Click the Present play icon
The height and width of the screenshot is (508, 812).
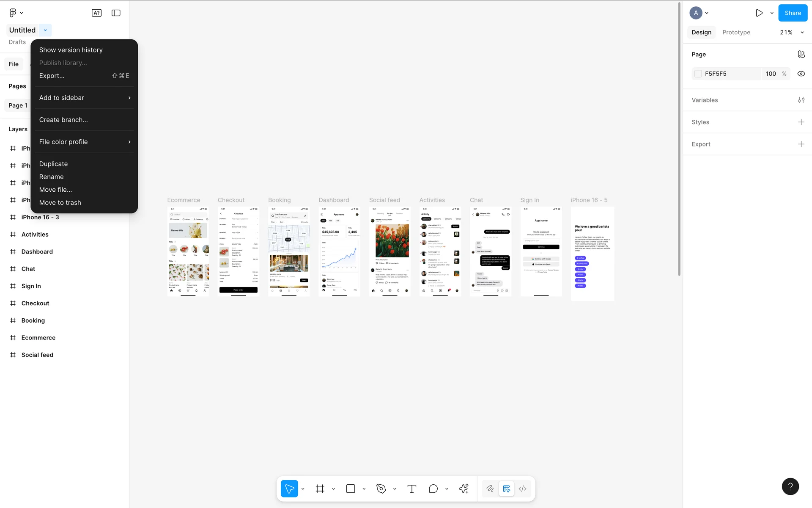click(x=759, y=13)
